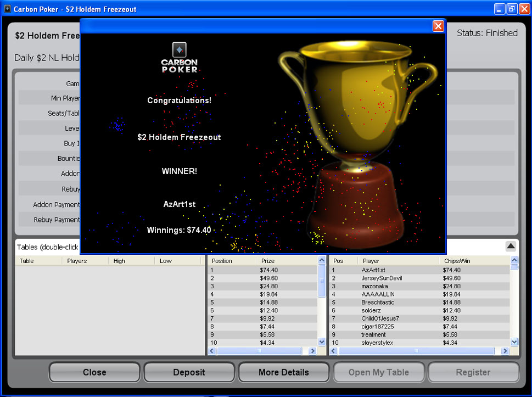Select player AzArt1st in the player list

tap(419, 270)
